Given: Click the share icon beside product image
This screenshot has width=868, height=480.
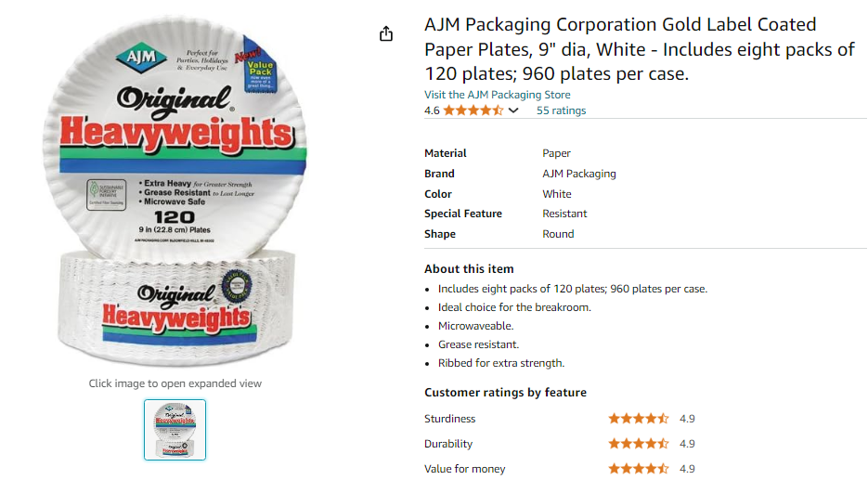Looking at the screenshot, I should pos(386,33).
